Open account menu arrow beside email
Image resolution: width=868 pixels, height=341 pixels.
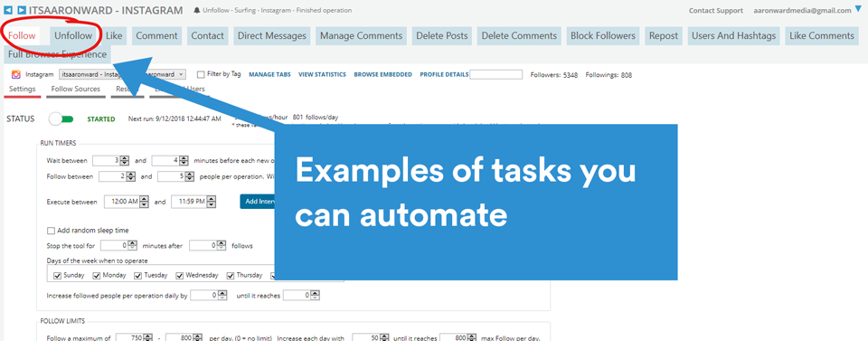coord(859,8)
